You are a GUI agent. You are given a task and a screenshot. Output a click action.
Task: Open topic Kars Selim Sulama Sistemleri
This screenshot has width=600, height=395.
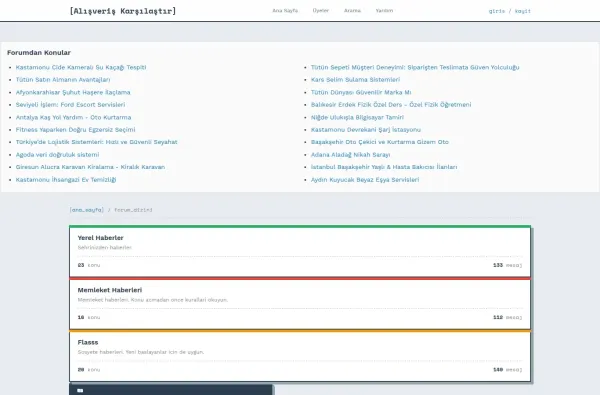coord(355,80)
